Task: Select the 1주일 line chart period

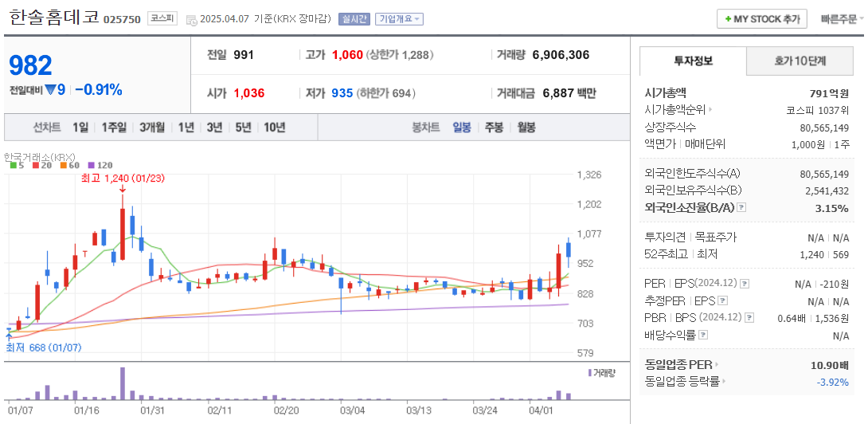Action: click(x=114, y=128)
